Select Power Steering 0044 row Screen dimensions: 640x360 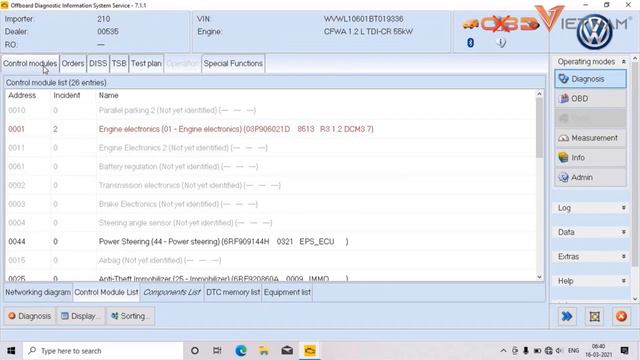click(x=270, y=242)
